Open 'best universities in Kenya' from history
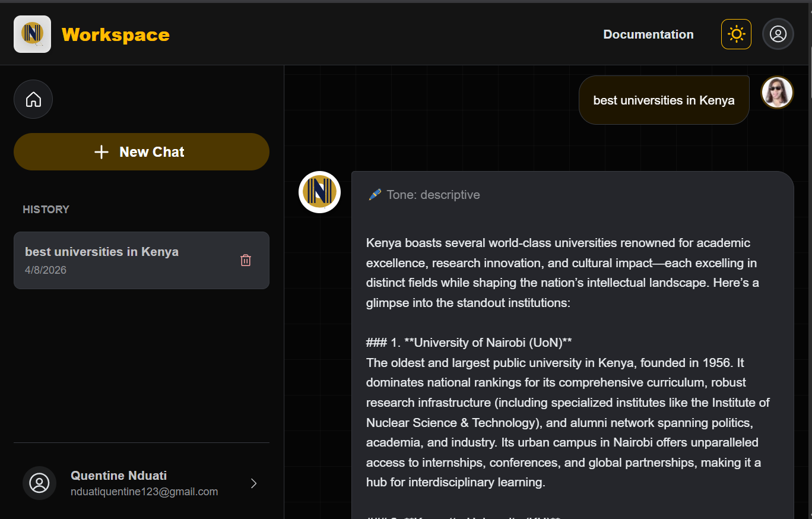 click(x=101, y=252)
